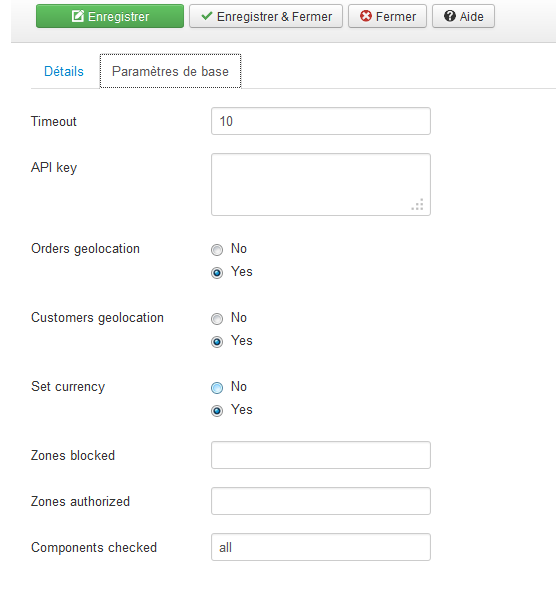Click the Components checked field
The height and width of the screenshot is (593, 556).
(x=321, y=547)
